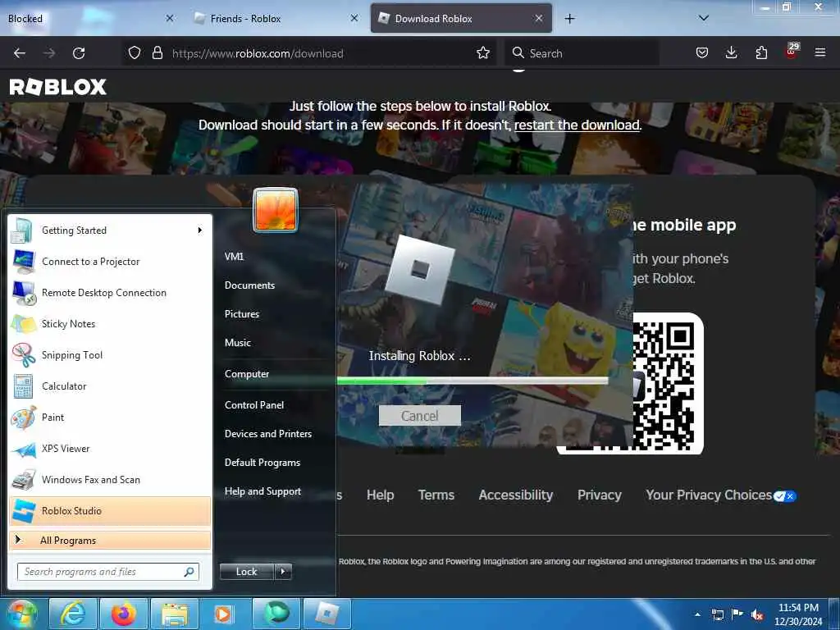Open the extensions puzzle icon
This screenshot has height=630, width=840.
(x=761, y=53)
